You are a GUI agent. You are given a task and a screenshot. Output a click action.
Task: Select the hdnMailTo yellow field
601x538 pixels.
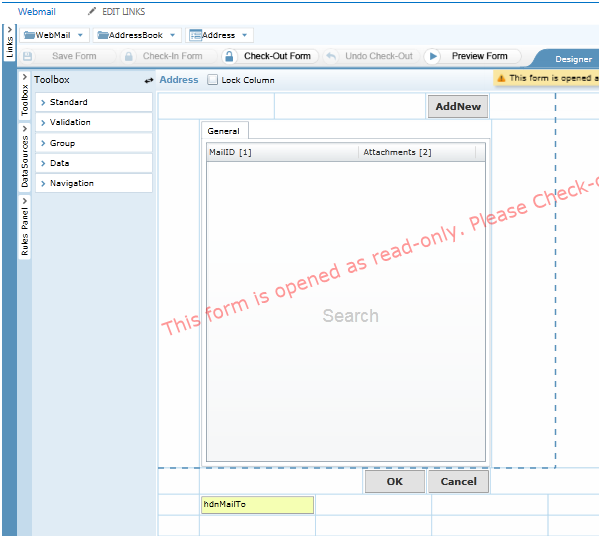(x=257, y=505)
